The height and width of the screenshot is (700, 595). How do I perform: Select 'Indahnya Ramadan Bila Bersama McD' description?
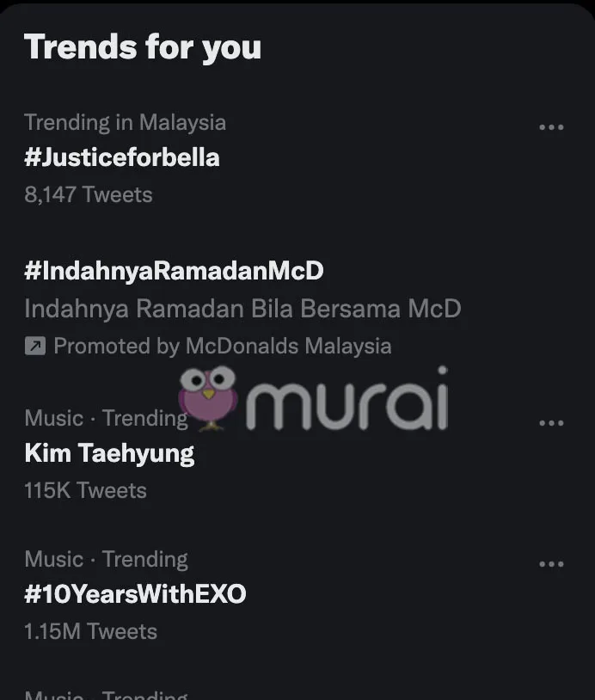(242, 309)
